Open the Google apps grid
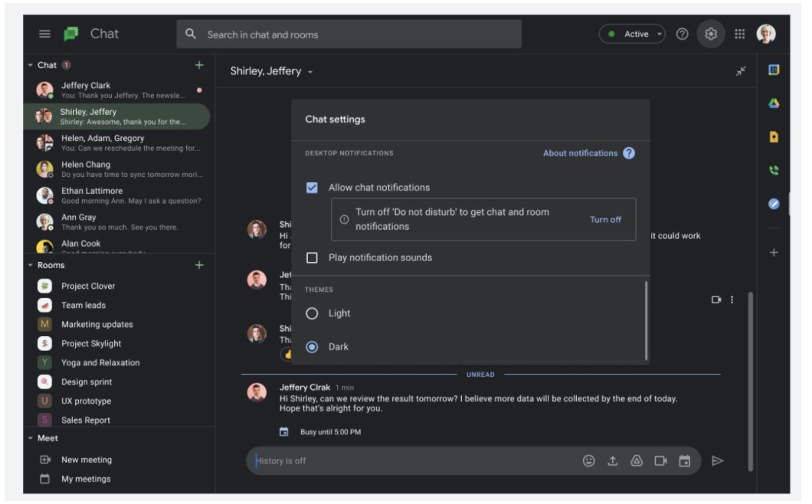This screenshot has height=504, width=812. pos(739,34)
